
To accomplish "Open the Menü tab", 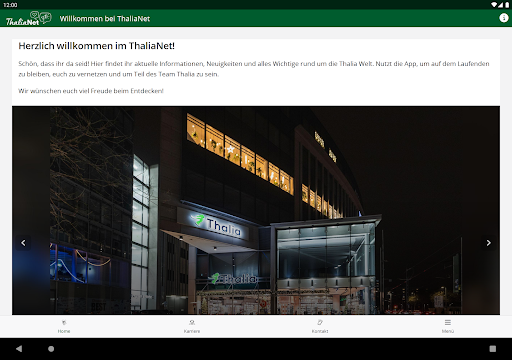I will [x=448, y=326].
